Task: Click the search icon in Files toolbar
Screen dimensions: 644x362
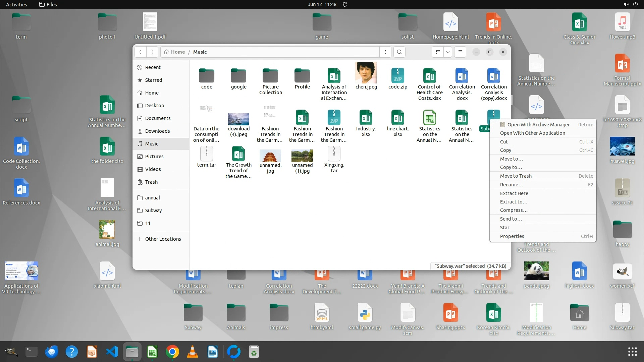Action: point(399,52)
